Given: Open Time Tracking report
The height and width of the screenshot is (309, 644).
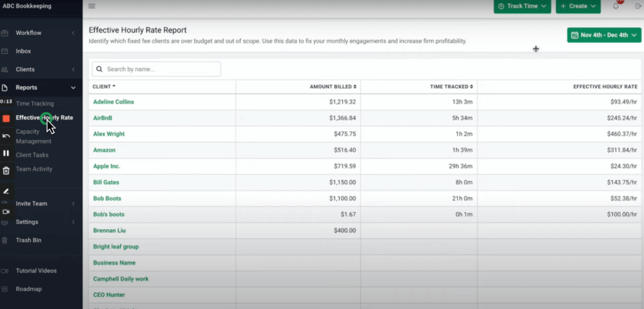Looking at the screenshot, I should click(x=35, y=104).
